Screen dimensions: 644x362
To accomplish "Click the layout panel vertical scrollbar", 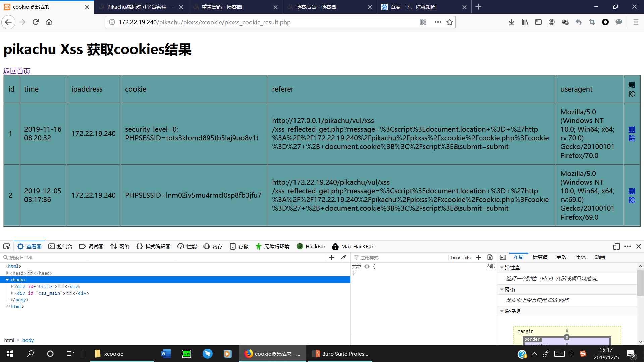I will (640, 283).
